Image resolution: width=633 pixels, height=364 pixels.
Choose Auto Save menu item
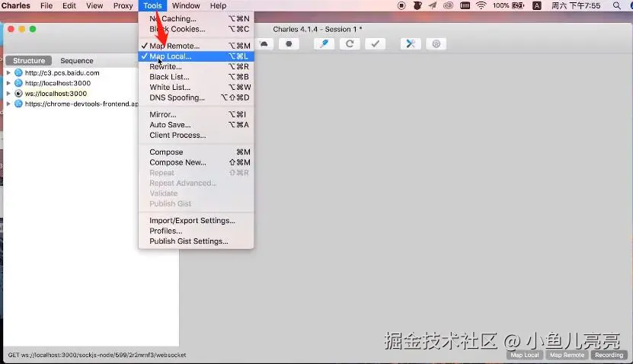197,125
